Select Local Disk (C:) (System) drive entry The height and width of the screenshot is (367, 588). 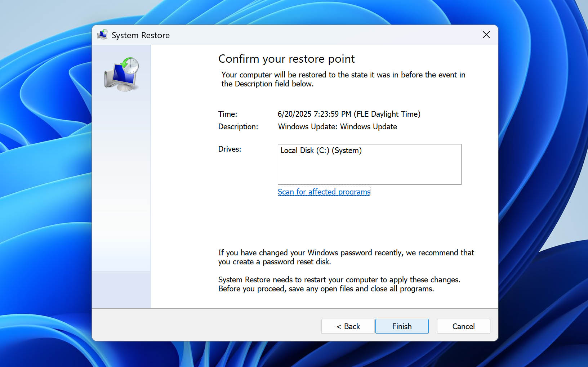click(321, 151)
